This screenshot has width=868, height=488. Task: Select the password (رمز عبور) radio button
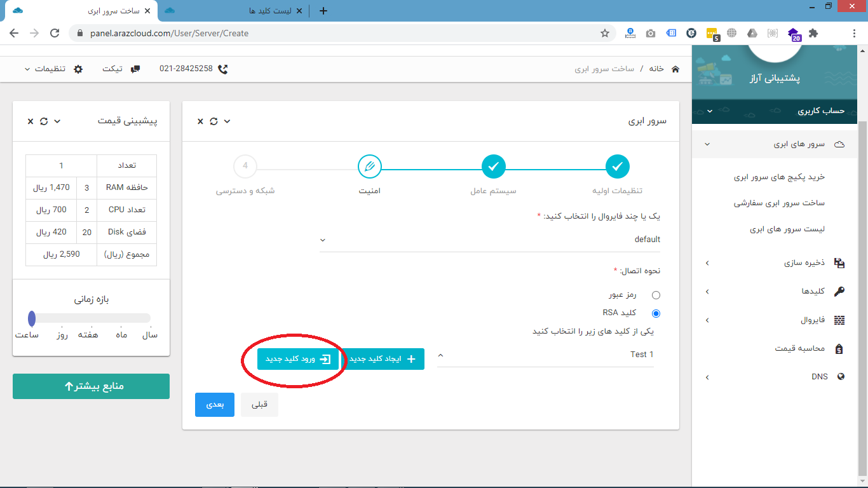click(x=656, y=295)
